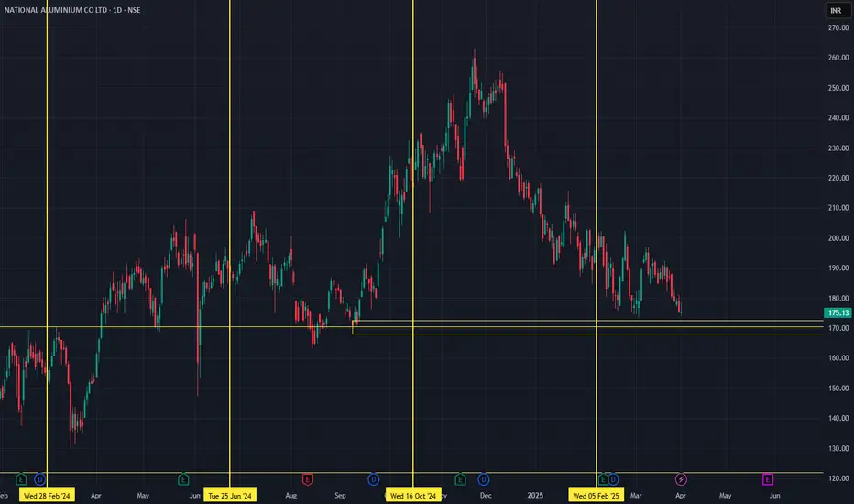Open the green earnings marker beside Feb '24 dividend
Screen dimensions: 854x504
(21, 479)
